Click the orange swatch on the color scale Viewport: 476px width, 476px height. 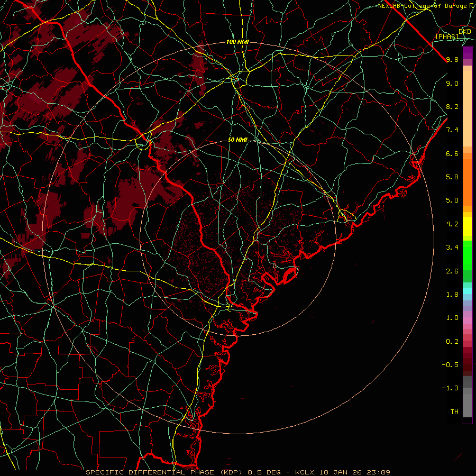click(467, 182)
